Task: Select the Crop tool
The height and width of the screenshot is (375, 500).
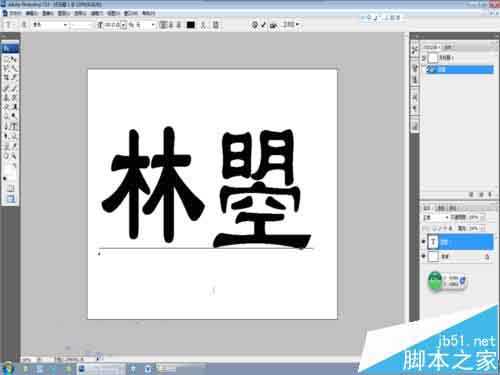Action: [6, 77]
